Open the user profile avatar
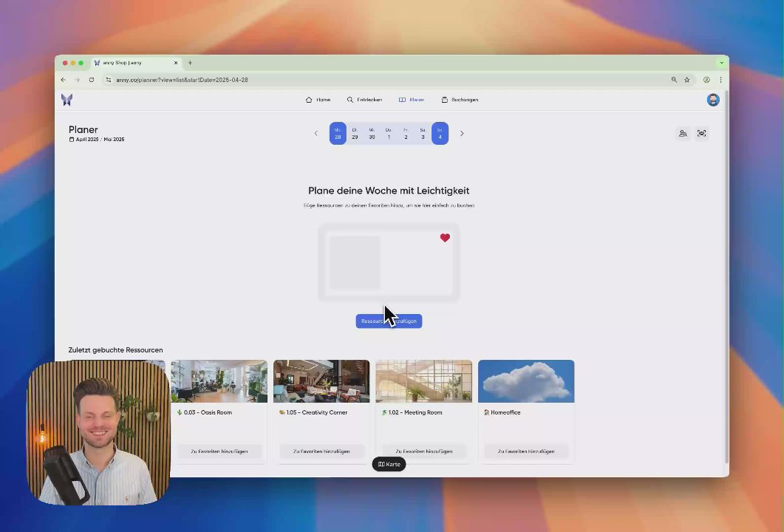The height and width of the screenshot is (532, 784). 713,100
